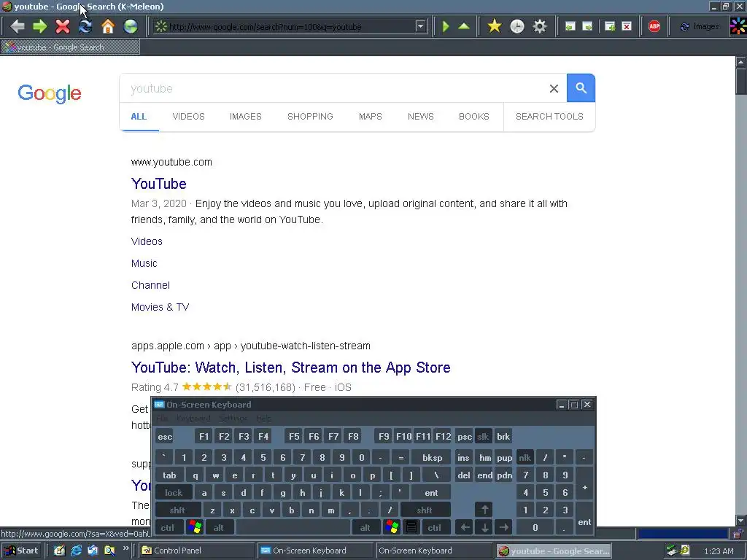Switch to the IMAGES search tab
Image resolution: width=747 pixels, height=560 pixels.
246,117
